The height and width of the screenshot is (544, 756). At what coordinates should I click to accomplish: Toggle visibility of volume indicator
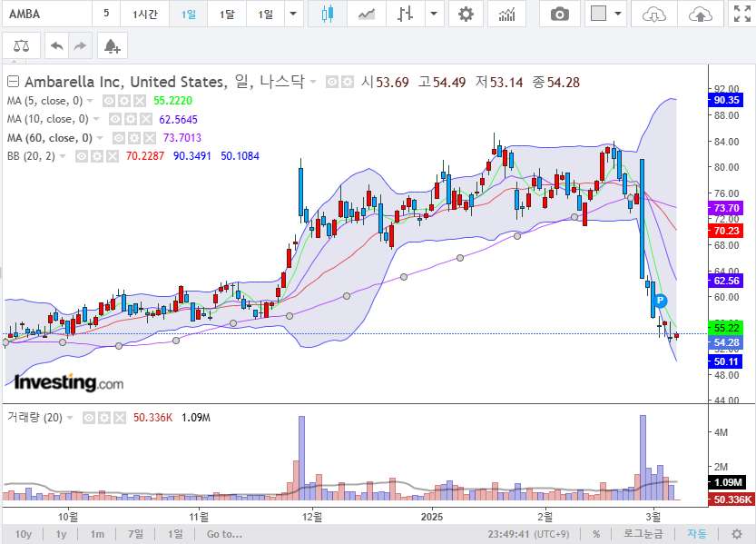point(89,418)
